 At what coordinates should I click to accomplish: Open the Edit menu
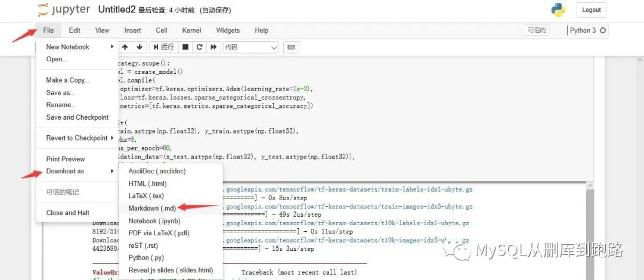click(x=75, y=30)
